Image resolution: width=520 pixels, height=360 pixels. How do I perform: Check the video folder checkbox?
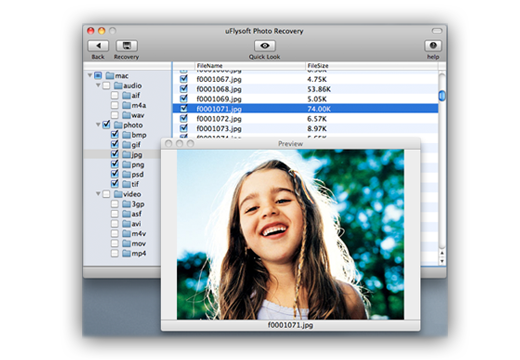click(106, 194)
